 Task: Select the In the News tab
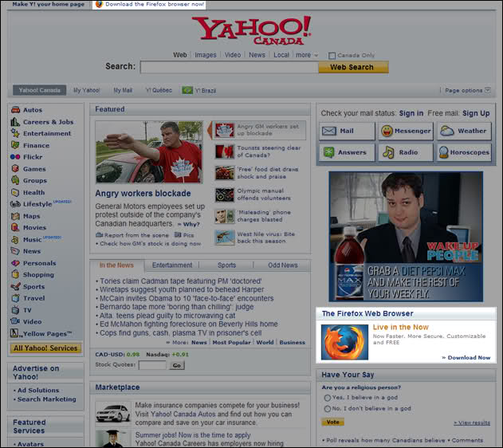[x=116, y=265]
